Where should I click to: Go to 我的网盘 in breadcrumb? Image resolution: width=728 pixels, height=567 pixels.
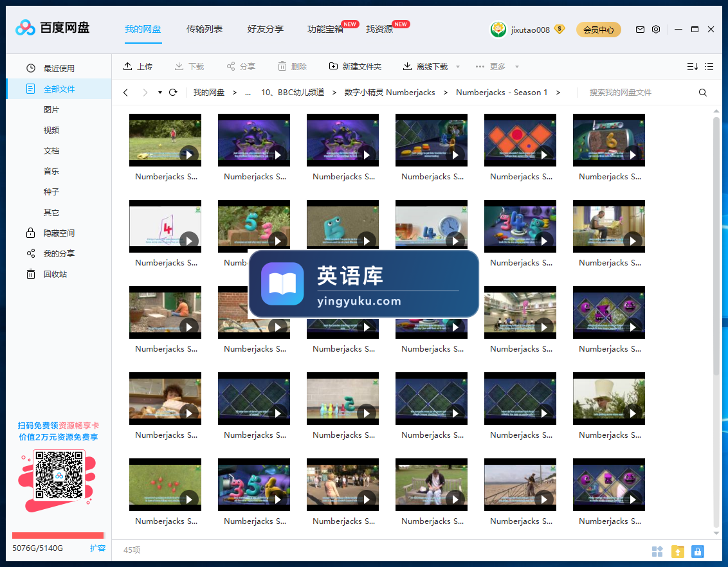coord(209,93)
